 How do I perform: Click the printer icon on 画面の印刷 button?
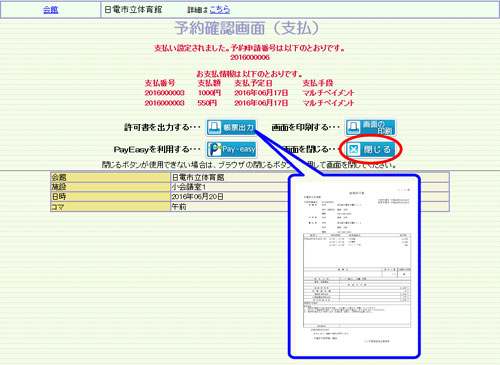(353, 127)
